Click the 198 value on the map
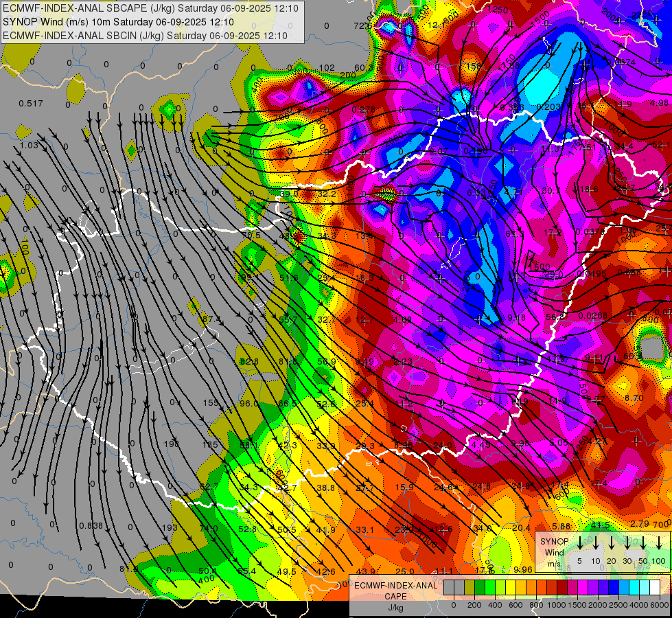 [x=172, y=444]
